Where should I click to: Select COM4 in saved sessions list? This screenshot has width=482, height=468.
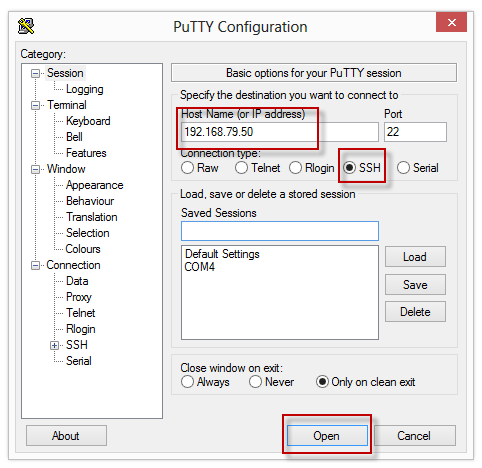point(200,267)
